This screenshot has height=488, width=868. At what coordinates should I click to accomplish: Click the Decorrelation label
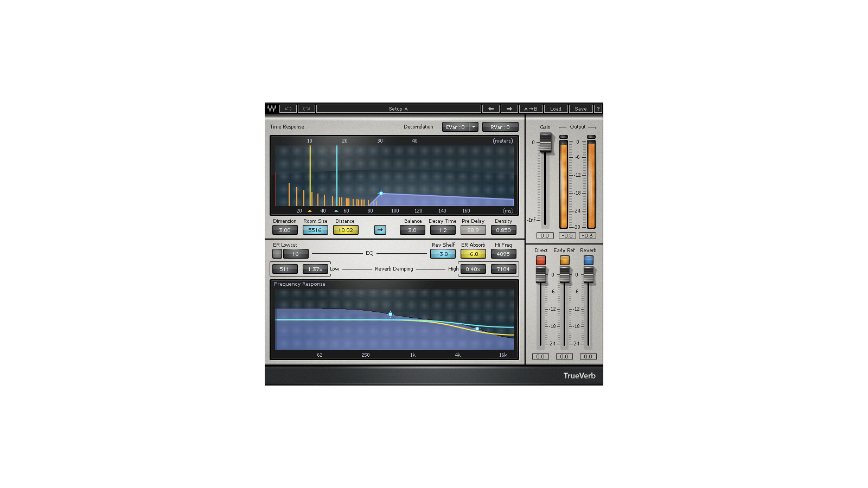(418, 127)
